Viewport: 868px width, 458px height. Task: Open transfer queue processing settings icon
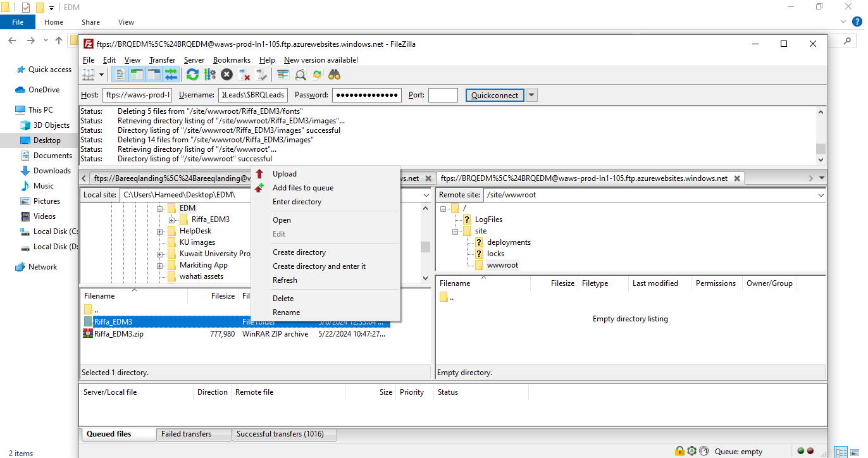pos(209,75)
